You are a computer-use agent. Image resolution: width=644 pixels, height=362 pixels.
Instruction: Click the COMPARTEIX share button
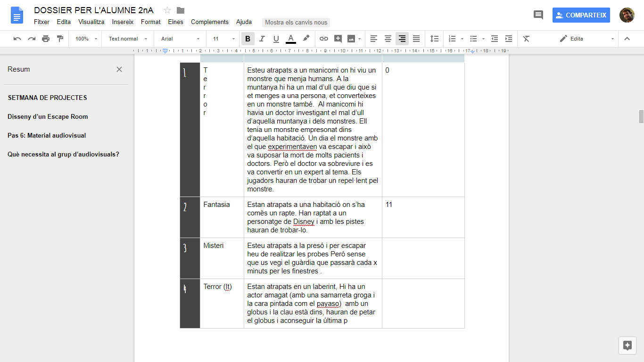pyautogui.click(x=581, y=15)
